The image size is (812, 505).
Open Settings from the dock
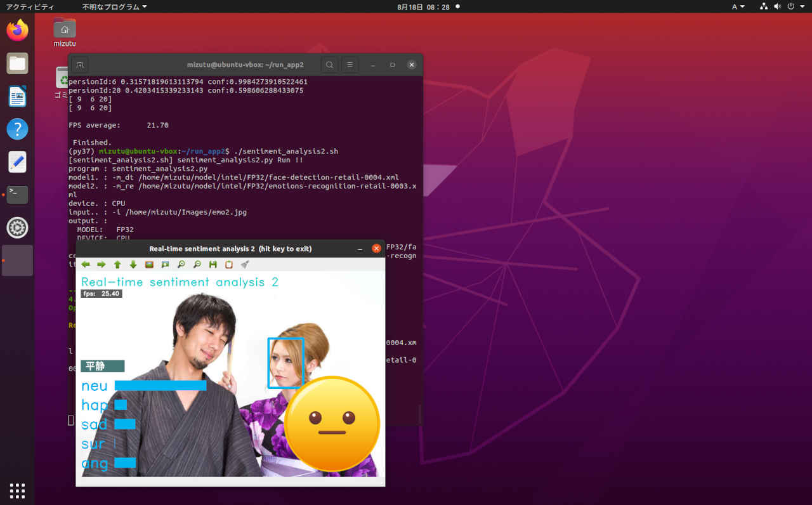[17, 227]
